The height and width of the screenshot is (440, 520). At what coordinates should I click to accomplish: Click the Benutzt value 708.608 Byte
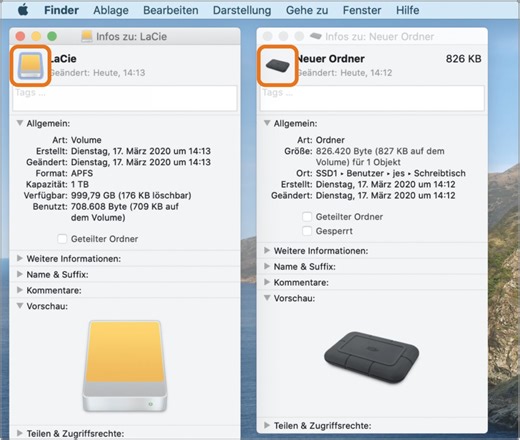(x=125, y=212)
